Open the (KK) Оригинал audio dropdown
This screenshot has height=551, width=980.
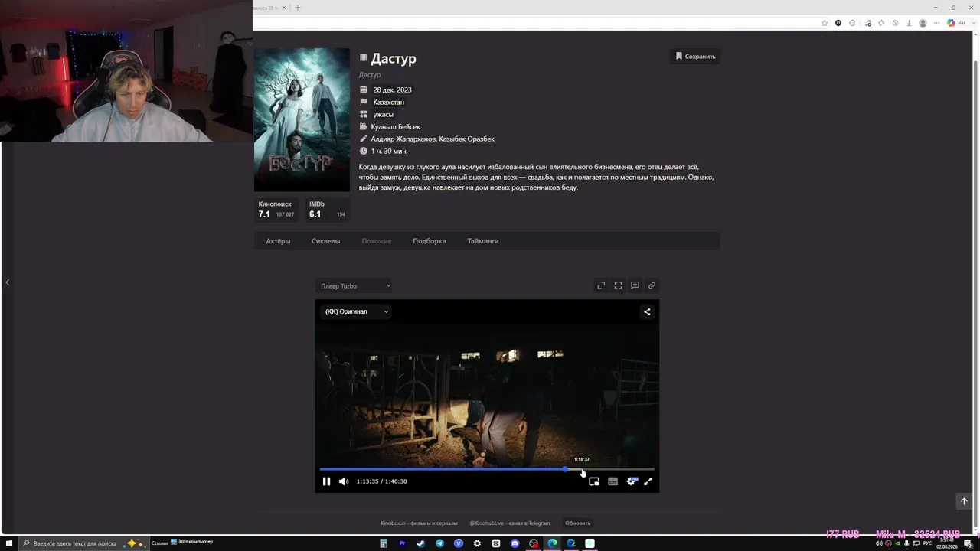point(357,311)
